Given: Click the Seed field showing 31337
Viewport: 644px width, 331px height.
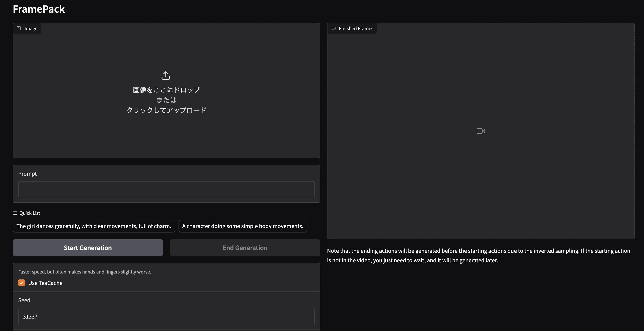Looking at the screenshot, I should [166, 316].
